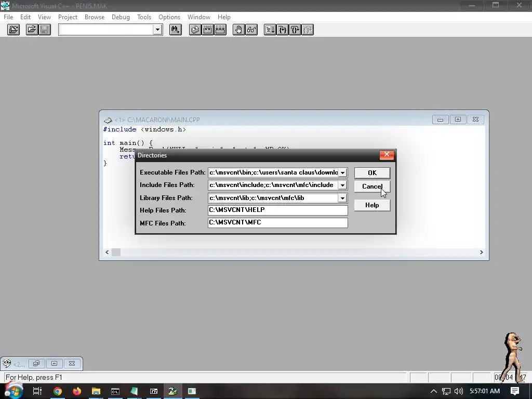Click the taskbar clock showing 5:57:01 AM

tap(485, 391)
